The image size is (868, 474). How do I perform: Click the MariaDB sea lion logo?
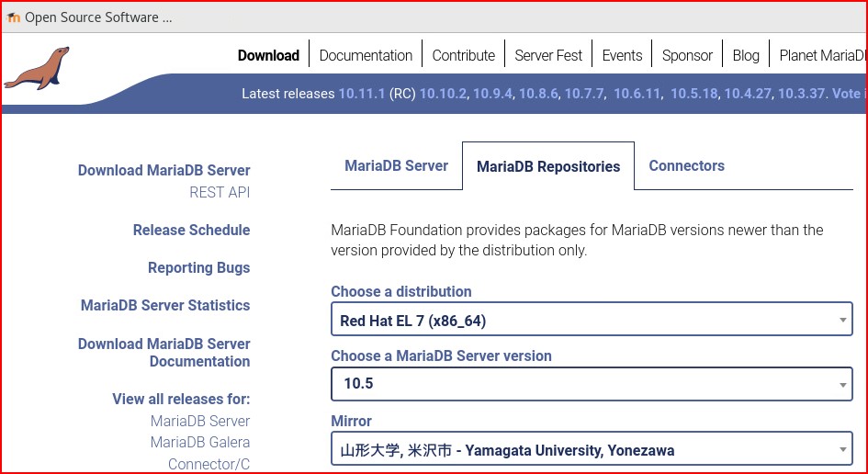click(x=37, y=69)
